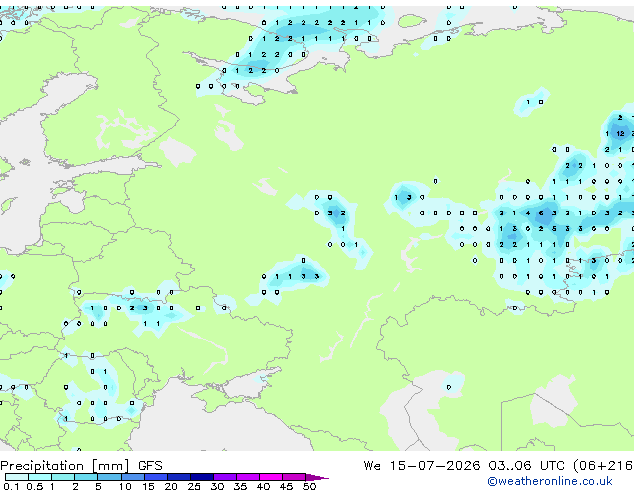This screenshot has width=634, height=490.
Task: Click the forecast date 'We 15-07-2026'
Action: click(422, 465)
